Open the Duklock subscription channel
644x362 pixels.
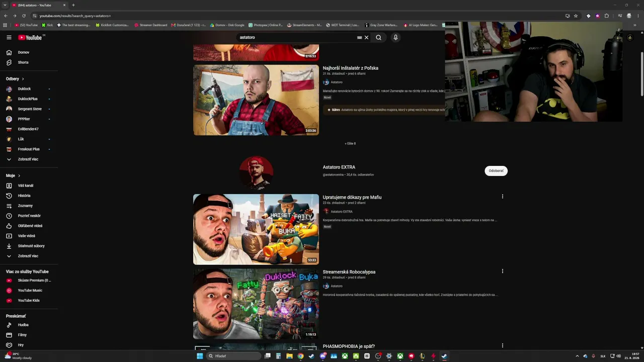click(24, 89)
